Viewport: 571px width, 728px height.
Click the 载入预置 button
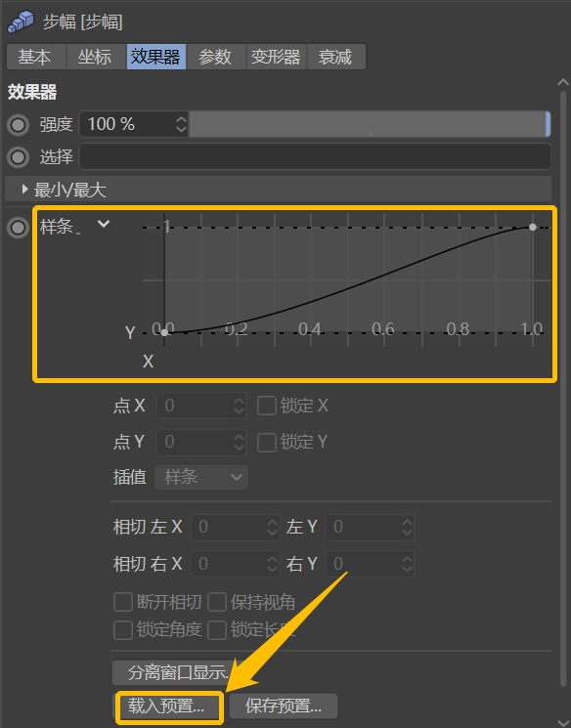pos(169,707)
